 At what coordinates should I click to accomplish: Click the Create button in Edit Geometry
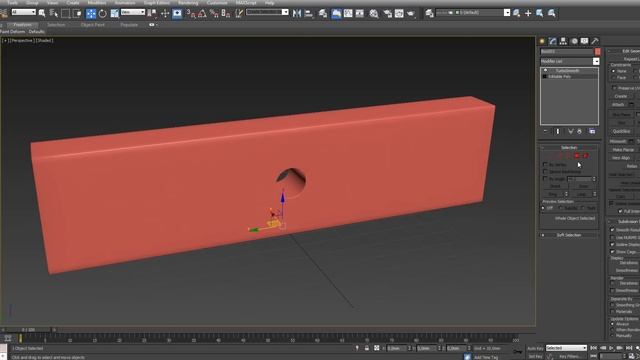[x=620, y=96]
